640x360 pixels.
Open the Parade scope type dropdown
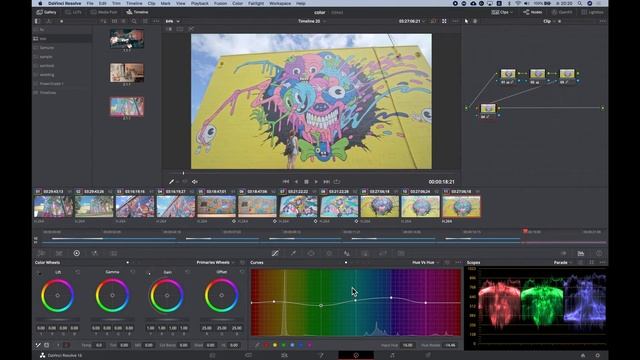[562, 262]
